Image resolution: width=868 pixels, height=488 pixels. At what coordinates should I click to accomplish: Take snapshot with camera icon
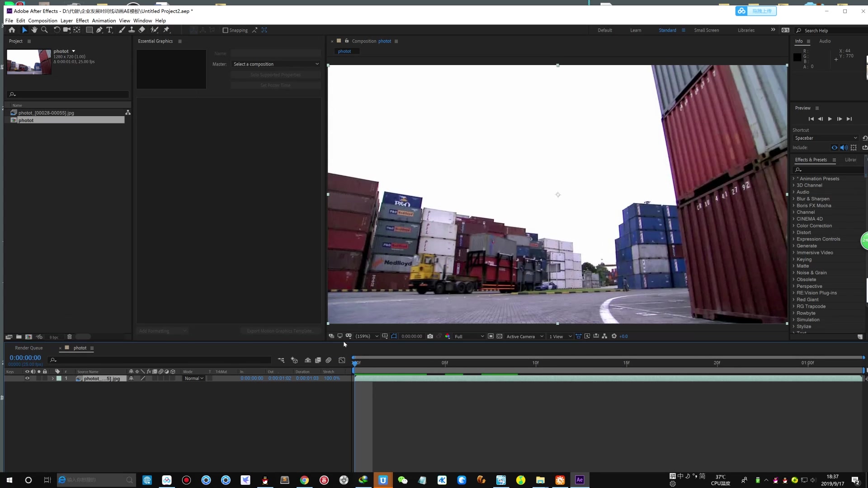point(430,336)
